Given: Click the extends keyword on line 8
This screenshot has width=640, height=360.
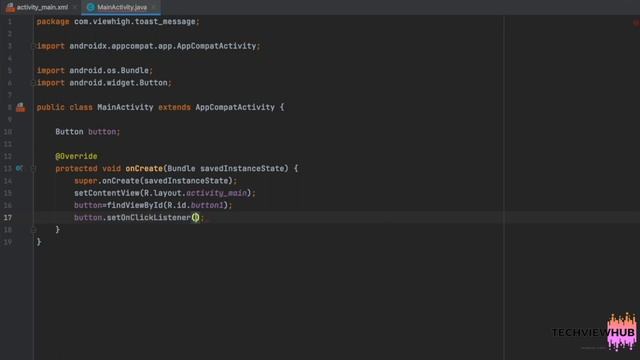Looking at the screenshot, I should (174, 107).
